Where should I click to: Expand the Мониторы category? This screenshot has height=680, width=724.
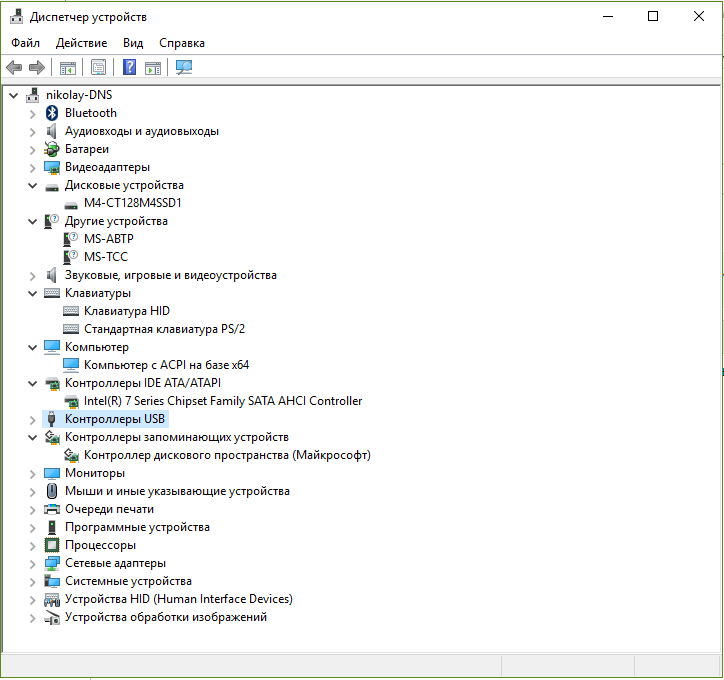tap(32, 474)
